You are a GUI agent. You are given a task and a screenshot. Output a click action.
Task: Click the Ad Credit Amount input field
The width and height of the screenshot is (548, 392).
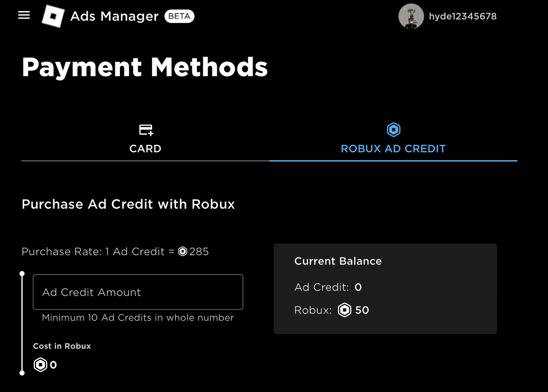(138, 292)
